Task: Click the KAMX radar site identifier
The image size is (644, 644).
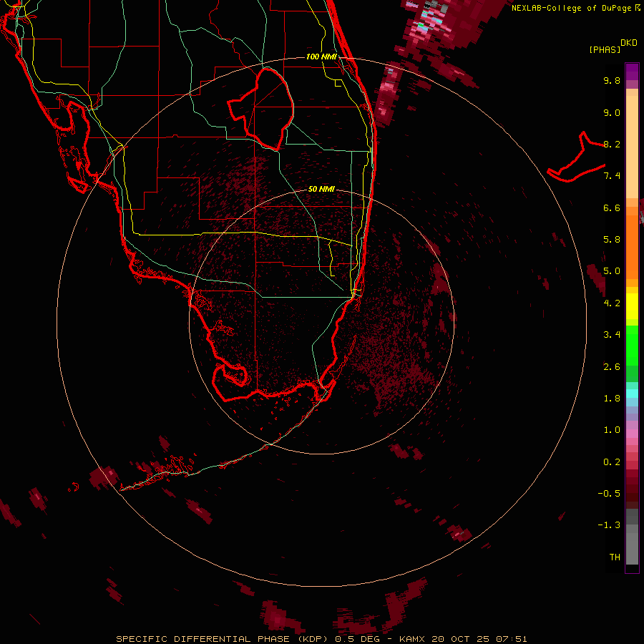Action: (x=413, y=639)
